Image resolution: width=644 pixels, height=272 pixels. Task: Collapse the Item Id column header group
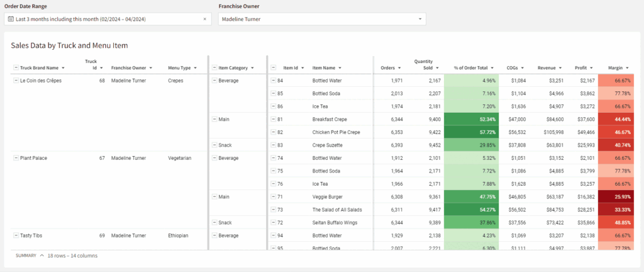274,68
